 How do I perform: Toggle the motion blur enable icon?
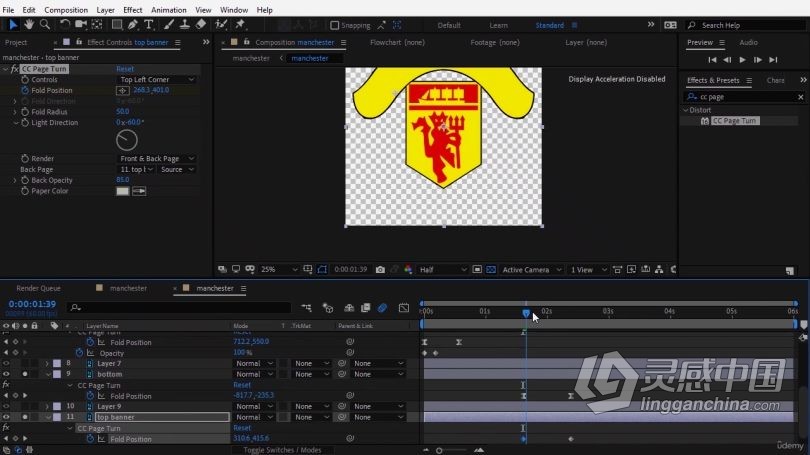pos(382,308)
